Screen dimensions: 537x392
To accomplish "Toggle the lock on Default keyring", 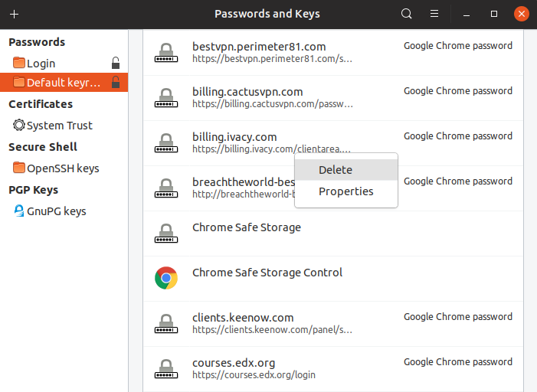I will pyautogui.click(x=116, y=82).
